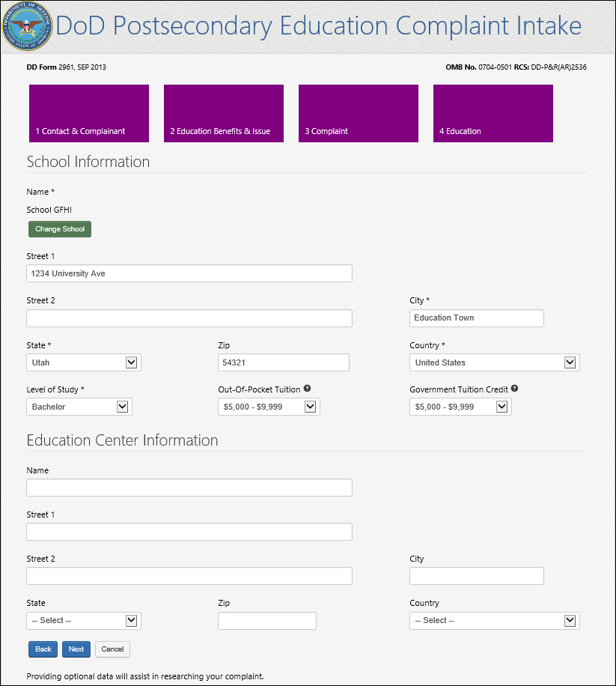This screenshot has width=616, height=686.
Task: Click the Government Tuition Credit help icon
Action: click(x=515, y=389)
